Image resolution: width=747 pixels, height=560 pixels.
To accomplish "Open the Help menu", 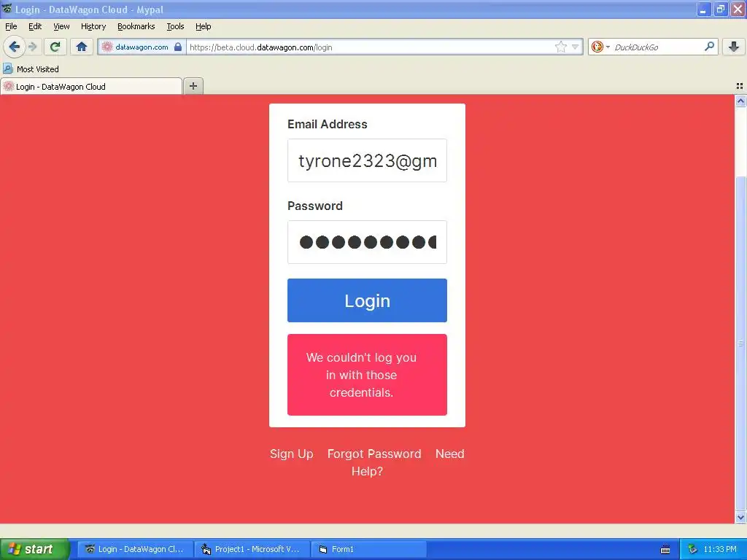I will (x=204, y=26).
